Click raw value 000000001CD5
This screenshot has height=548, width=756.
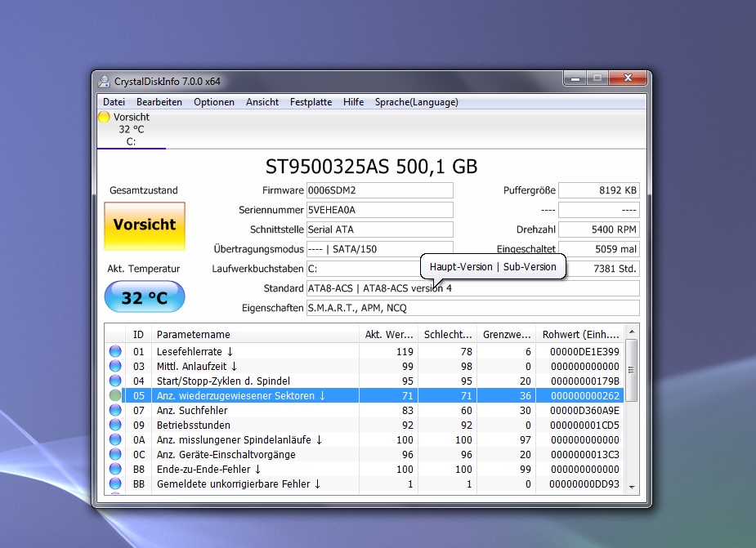tap(584, 425)
